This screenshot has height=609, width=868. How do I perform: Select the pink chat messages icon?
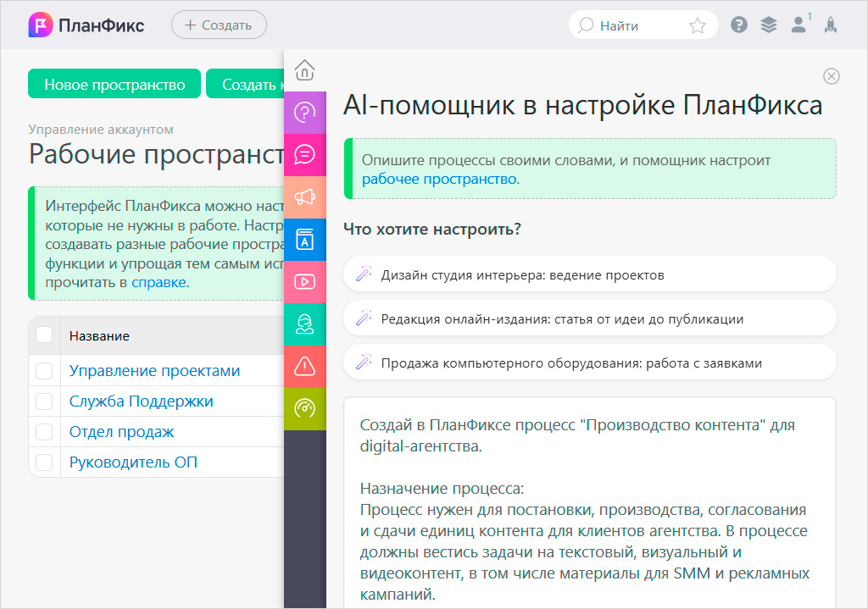tap(305, 155)
